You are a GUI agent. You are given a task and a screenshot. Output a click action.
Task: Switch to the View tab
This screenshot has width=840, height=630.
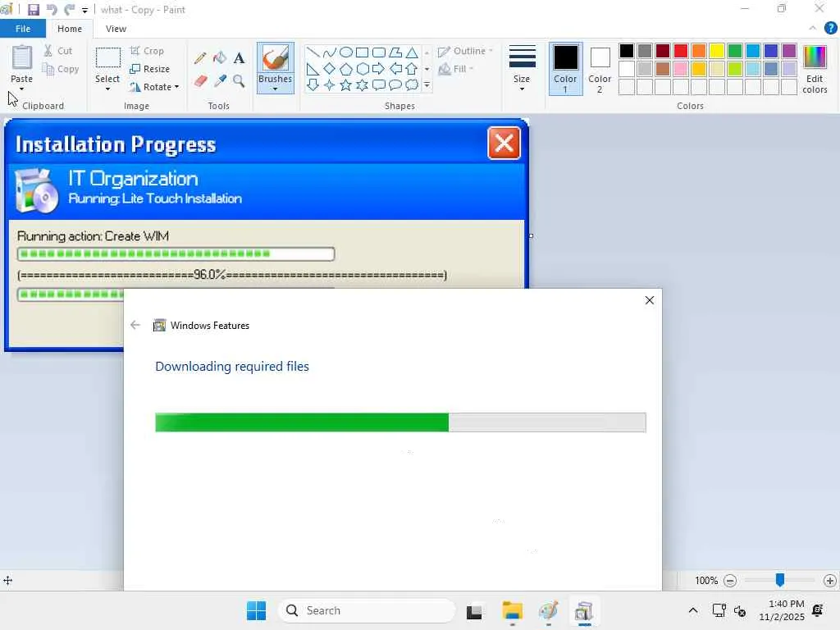tap(116, 29)
